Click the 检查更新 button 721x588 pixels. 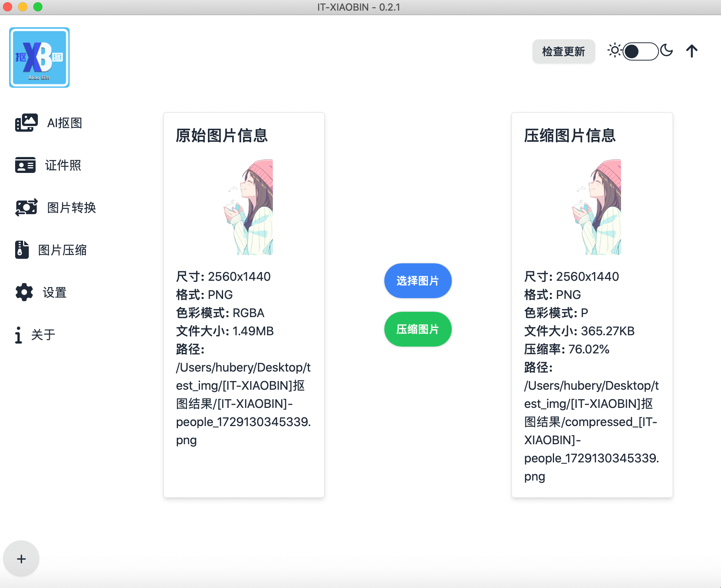pyautogui.click(x=563, y=51)
